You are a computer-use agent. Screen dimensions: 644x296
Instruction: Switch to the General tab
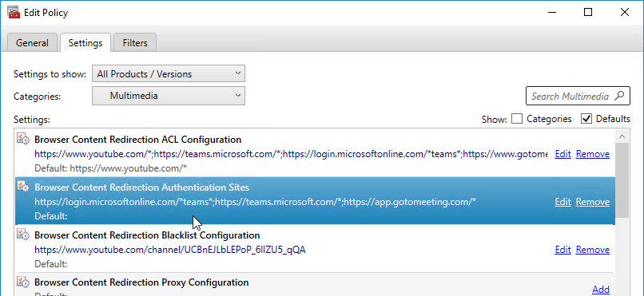coord(33,43)
